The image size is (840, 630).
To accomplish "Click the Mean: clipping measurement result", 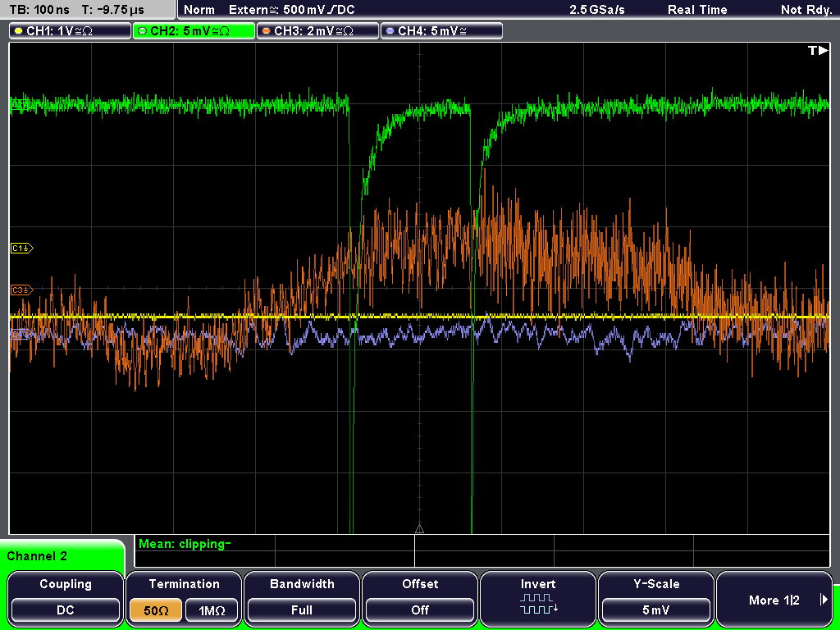I will (x=185, y=544).
